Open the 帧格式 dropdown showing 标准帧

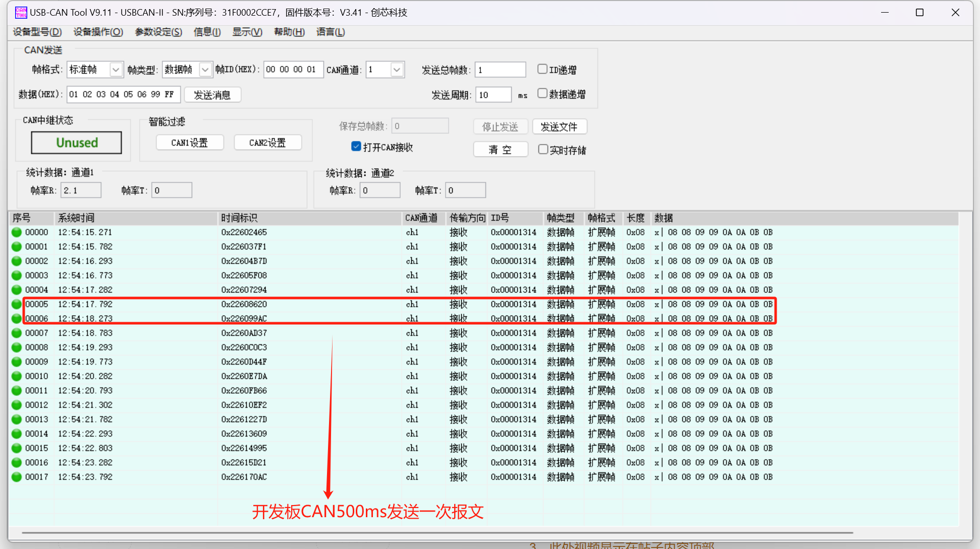pyautogui.click(x=95, y=70)
